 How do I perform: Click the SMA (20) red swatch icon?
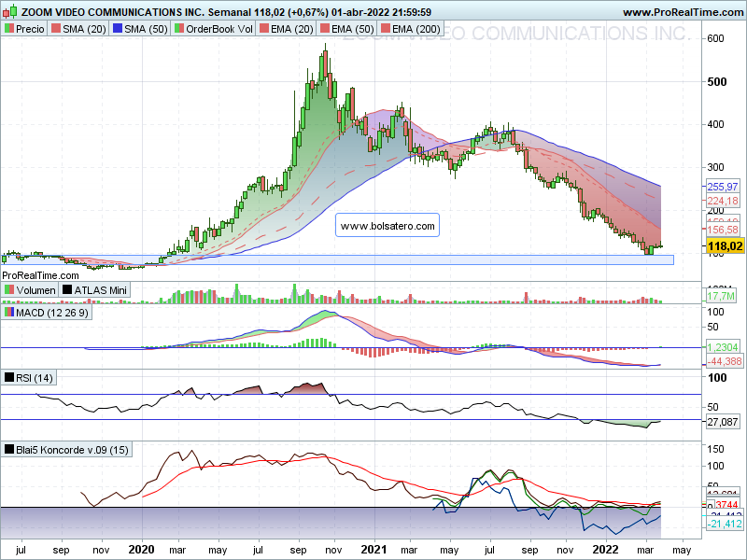pos(56,29)
